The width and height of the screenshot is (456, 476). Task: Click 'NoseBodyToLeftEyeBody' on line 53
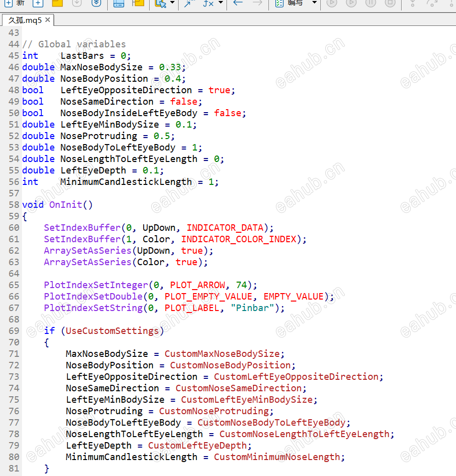[x=118, y=147]
